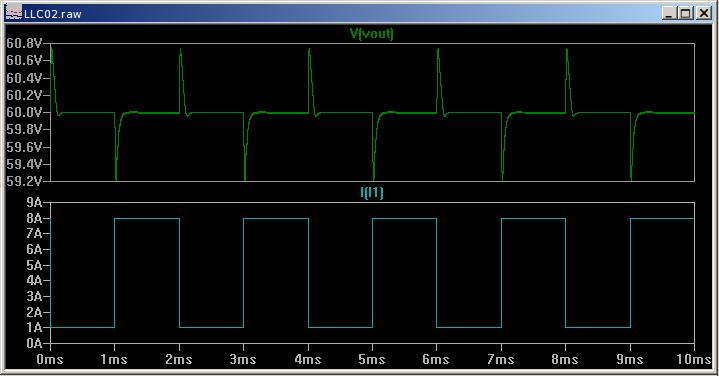Maximize the LLC02.raw waveform window
Screen dimensions: 719x376
(x=686, y=13)
